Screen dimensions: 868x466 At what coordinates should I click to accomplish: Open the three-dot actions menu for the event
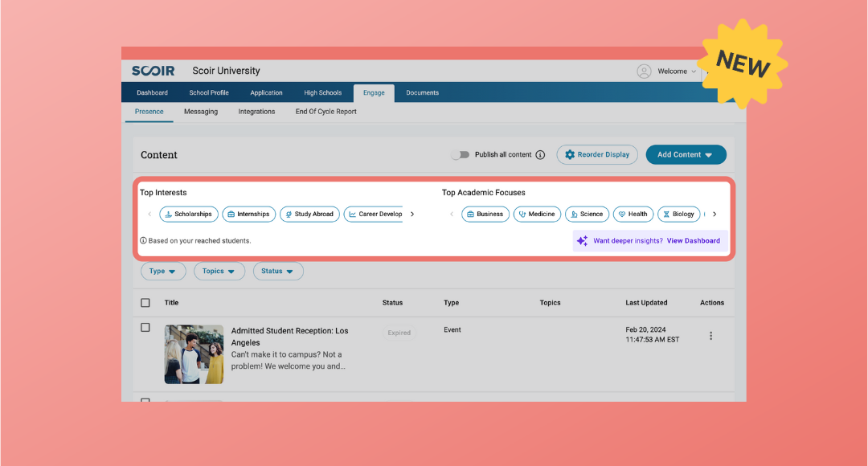pos(710,336)
